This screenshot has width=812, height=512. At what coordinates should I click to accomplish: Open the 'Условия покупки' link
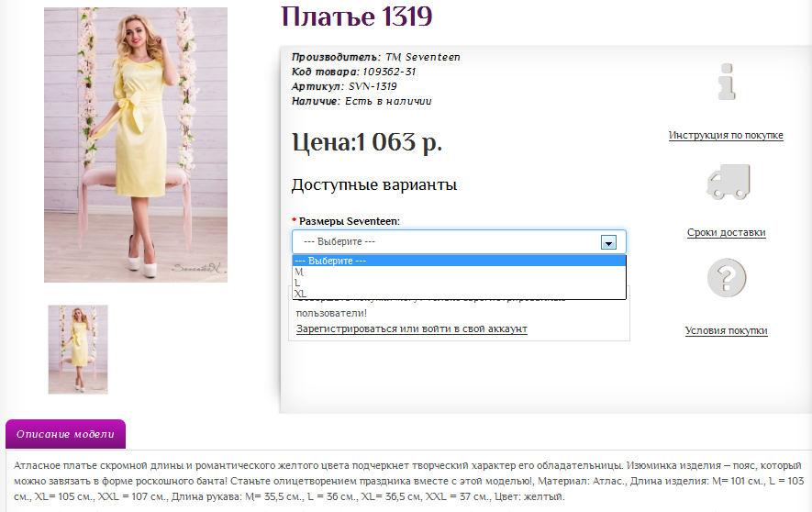point(726,330)
